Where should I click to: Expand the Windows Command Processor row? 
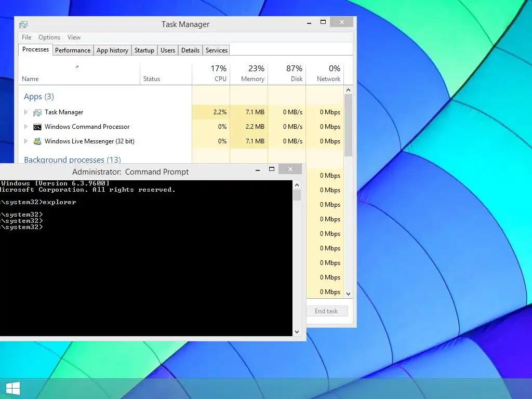pos(25,127)
